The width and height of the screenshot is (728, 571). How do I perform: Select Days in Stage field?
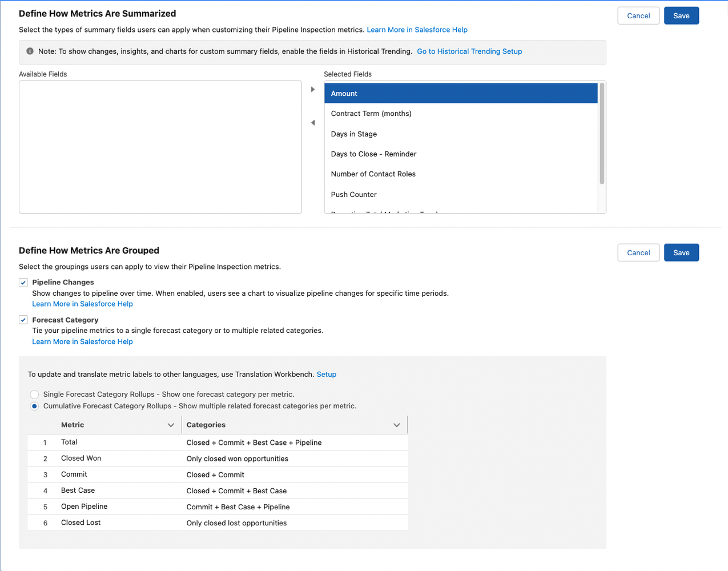pos(461,134)
